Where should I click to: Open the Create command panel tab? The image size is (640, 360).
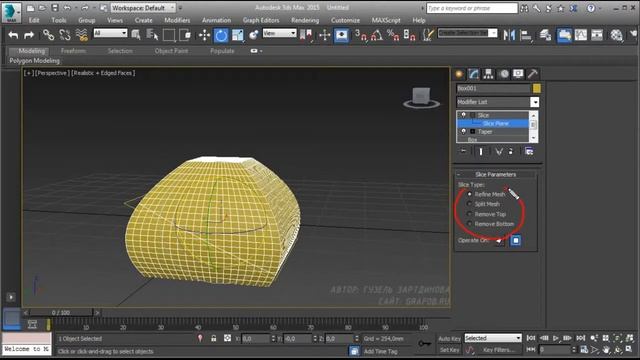459,74
